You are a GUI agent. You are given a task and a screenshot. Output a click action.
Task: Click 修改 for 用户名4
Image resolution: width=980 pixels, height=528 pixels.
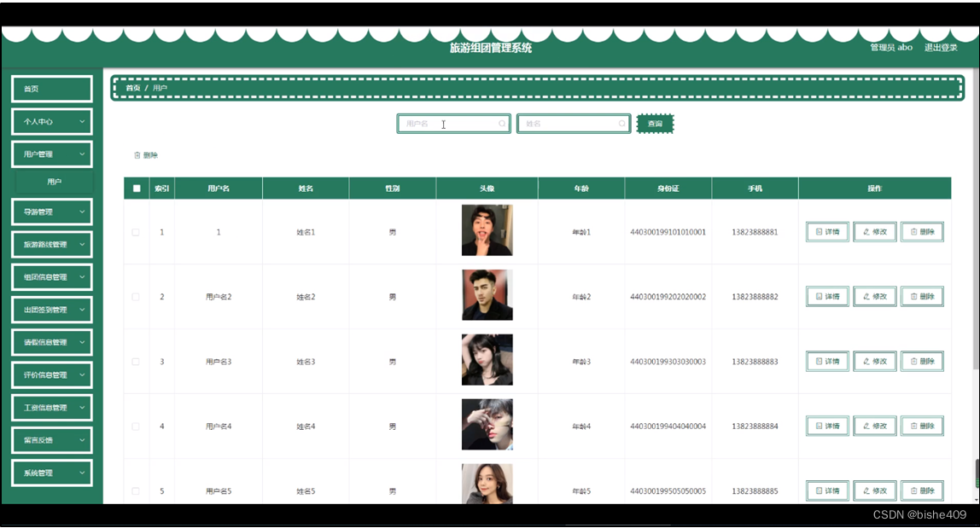click(x=875, y=426)
